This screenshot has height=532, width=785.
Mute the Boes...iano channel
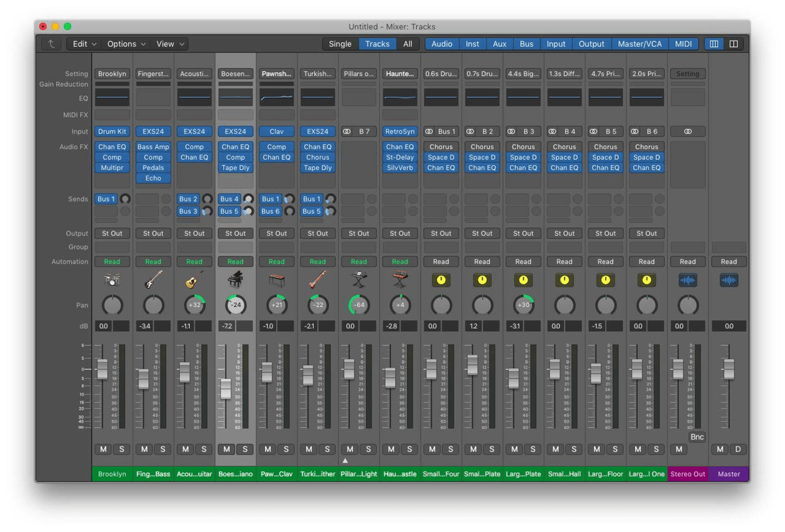(226, 449)
